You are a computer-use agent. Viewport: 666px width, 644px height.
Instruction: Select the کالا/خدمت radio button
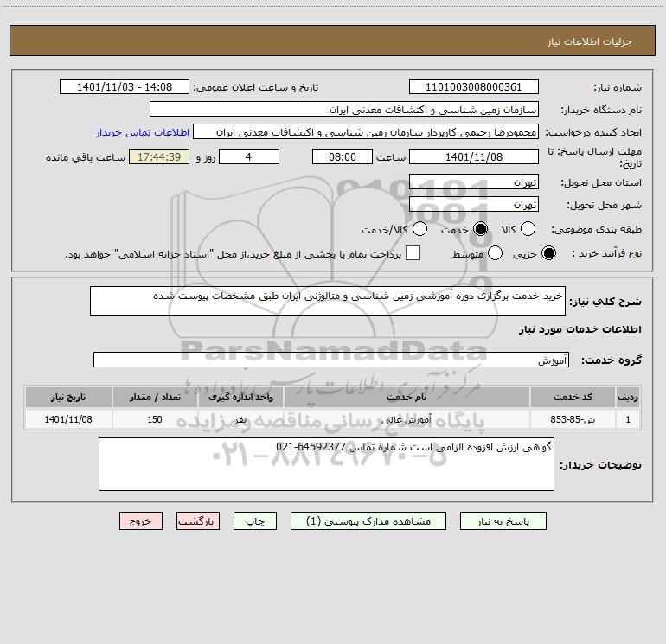point(420,229)
